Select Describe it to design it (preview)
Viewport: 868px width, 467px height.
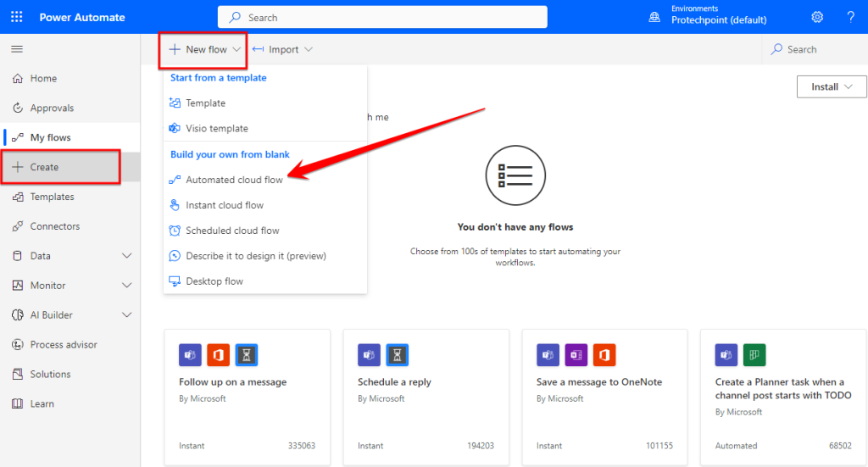[265, 256]
